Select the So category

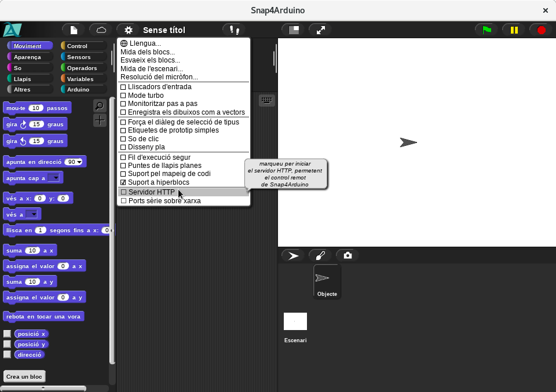[30, 68]
